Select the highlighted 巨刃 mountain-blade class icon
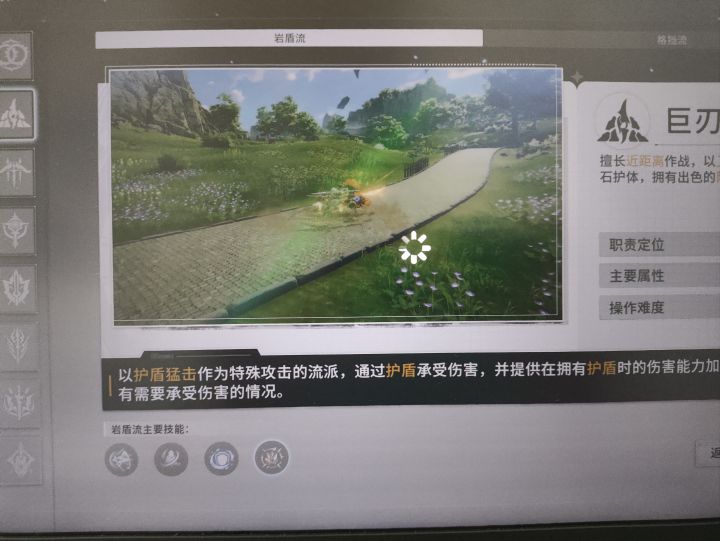This screenshot has width=720, height=541. click(17, 115)
